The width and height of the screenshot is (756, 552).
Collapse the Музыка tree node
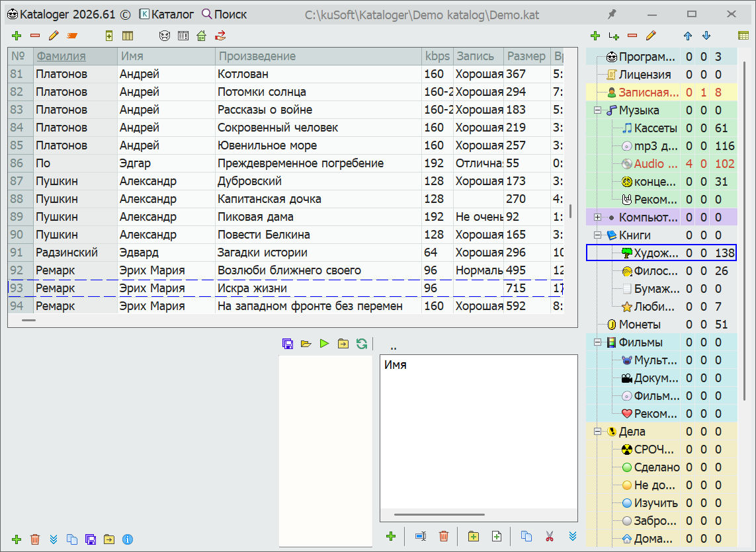pyautogui.click(x=597, y=110)
